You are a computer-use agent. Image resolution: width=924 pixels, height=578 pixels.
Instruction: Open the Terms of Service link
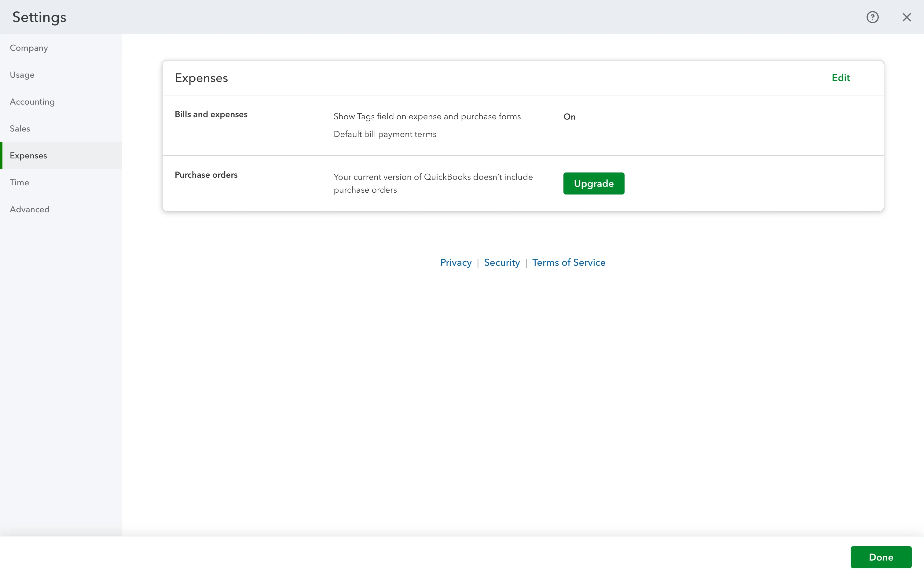click(569, 263)
